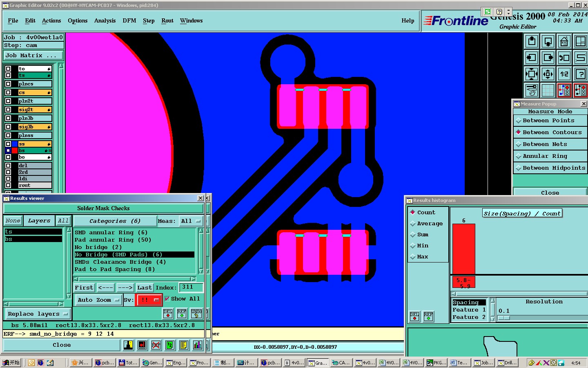
Task: Open the DFM menu
Action: coord(129,21)
